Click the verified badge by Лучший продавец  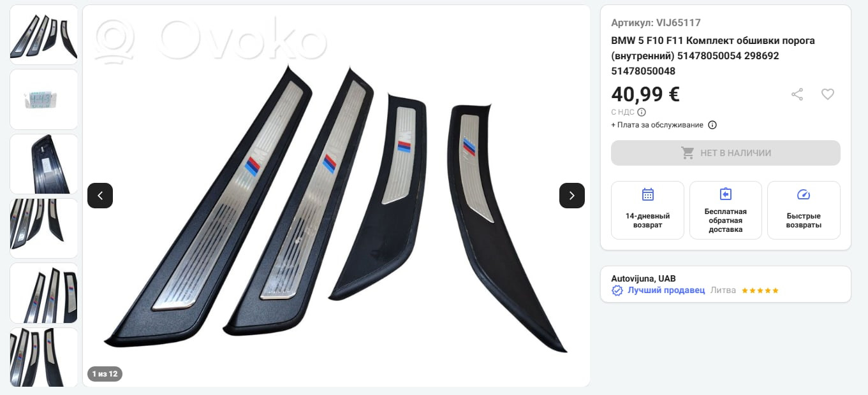tap(617, 291)
